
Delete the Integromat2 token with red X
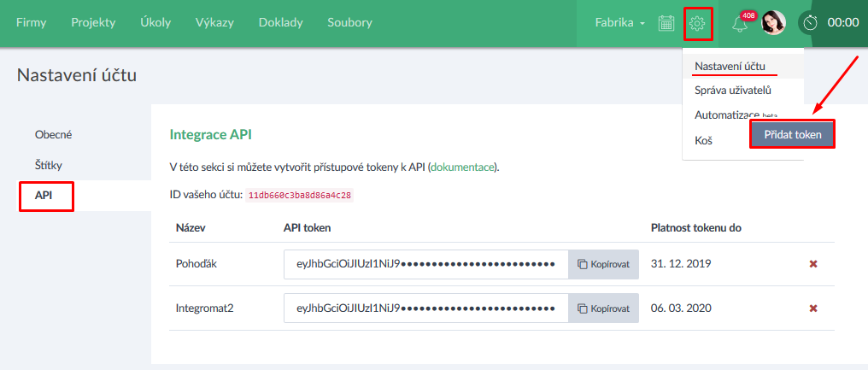click(813, 308)
